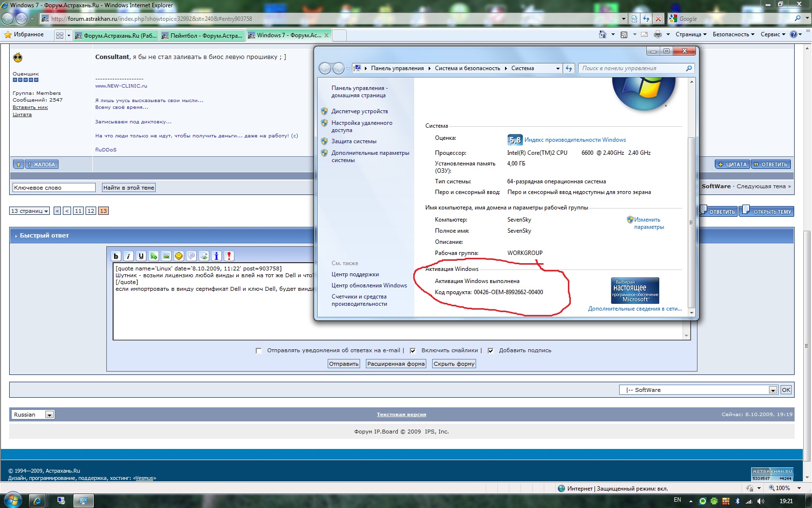Switch to Пейнтбол forum tab
812x508 pixels.
pos(202,35)
